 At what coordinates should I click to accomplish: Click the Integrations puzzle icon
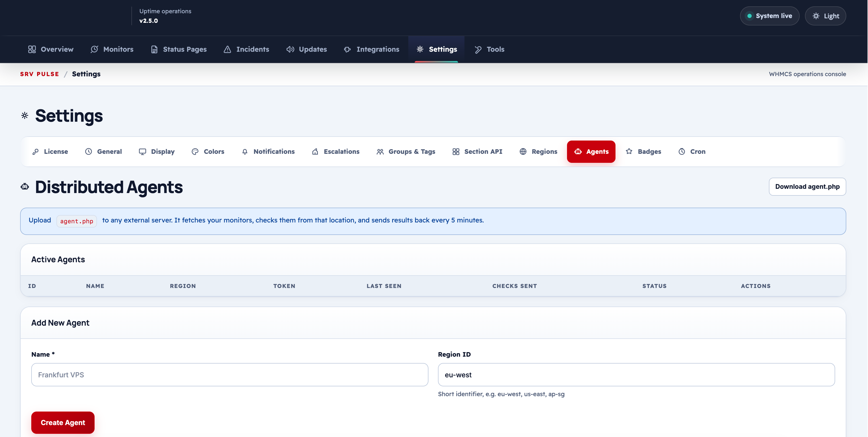347,49
